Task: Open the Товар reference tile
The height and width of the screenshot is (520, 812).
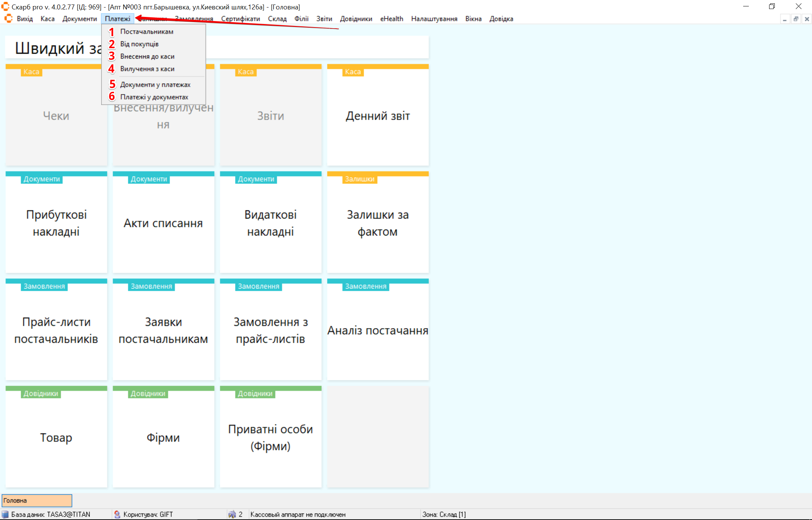Action: point(56,438)
